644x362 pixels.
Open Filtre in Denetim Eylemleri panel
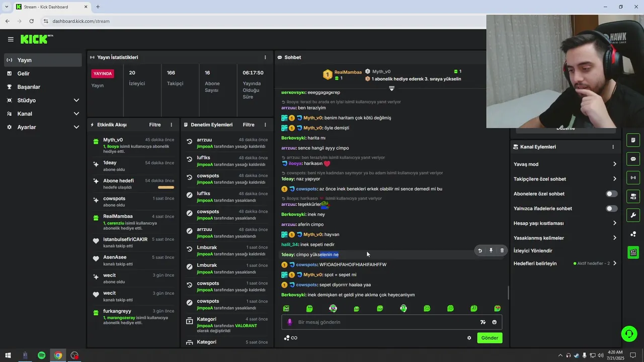click(249, 125)
